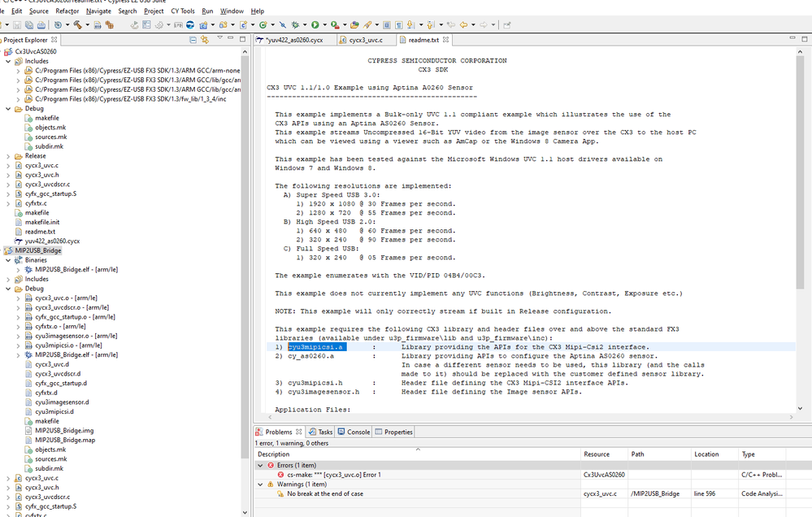
Task: Click the yellow Back navigation arrow
Action: coord(463,25)
